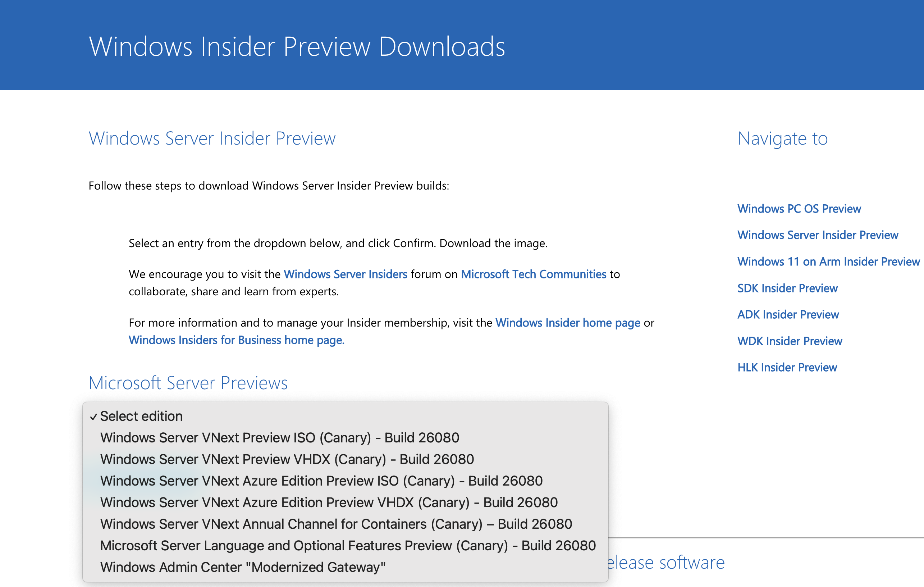
Task: Open the Windows Server Insiders forum link
Action: pyautogui.click(x=346, y=274)
